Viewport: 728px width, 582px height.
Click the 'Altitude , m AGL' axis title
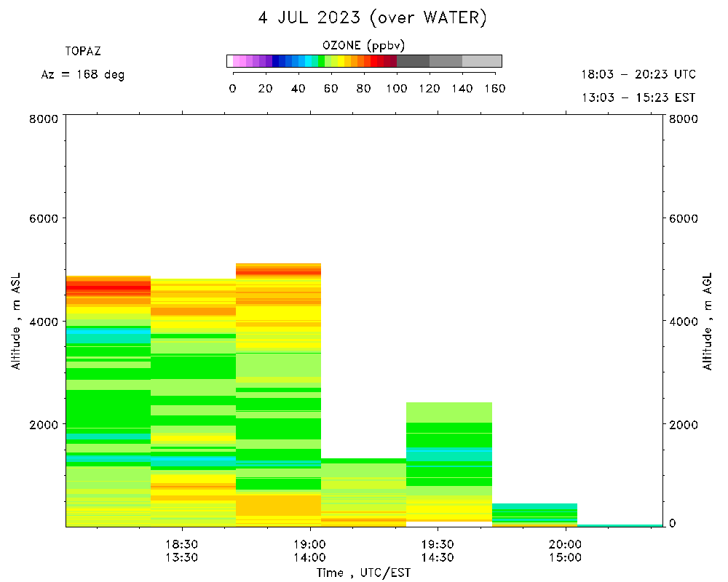point(707,321)
